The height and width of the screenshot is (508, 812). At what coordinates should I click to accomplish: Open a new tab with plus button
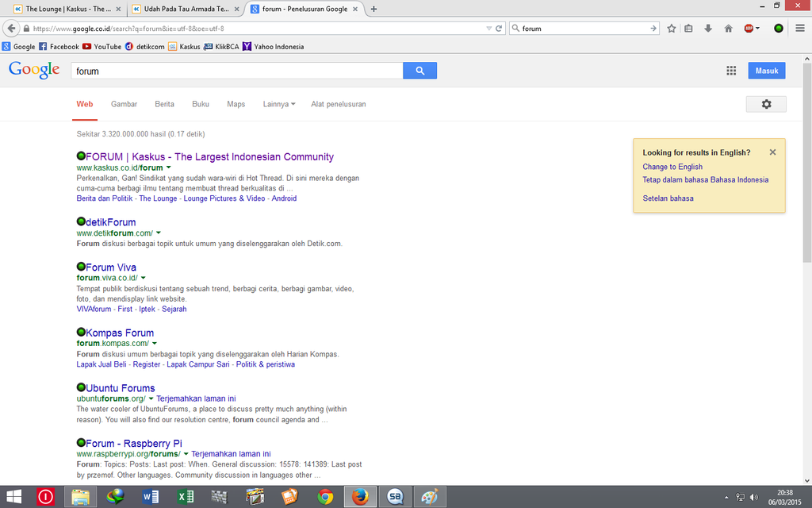tap(373, 9)
